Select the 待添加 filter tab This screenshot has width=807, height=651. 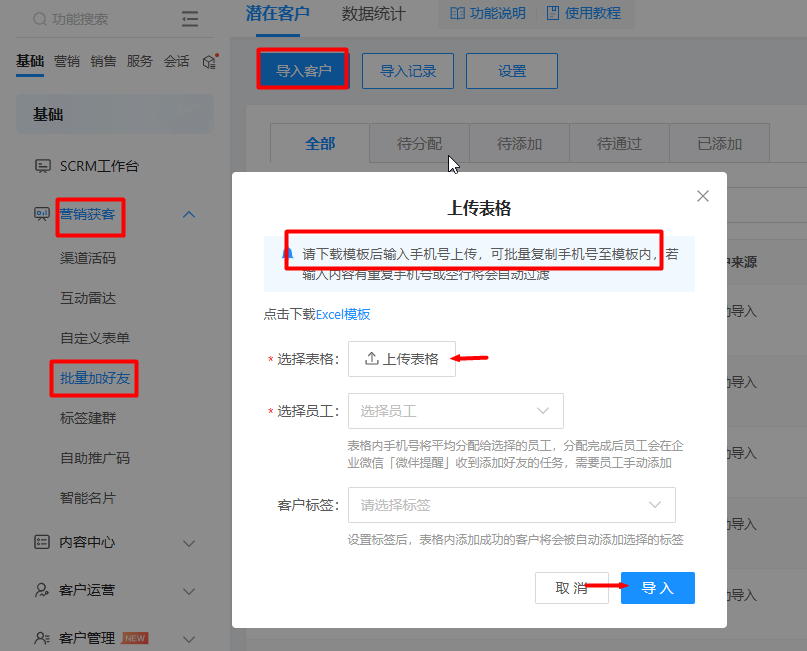pos(519,144)
